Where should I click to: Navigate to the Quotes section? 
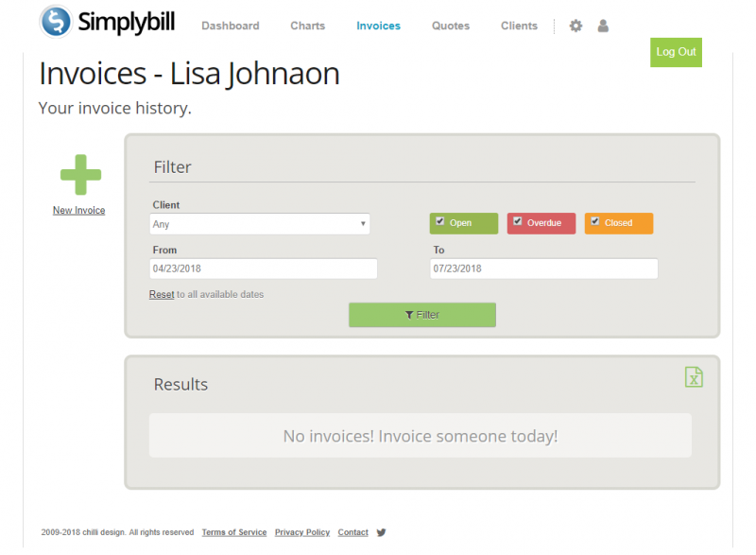pos(450,26)
